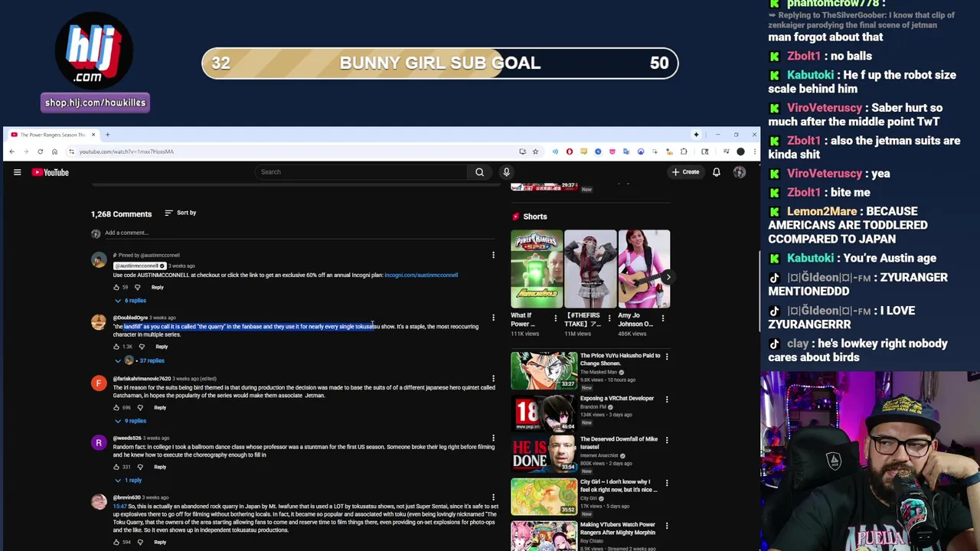Open the Sort by comments dropdown
This screenshot has width=980, height=551.
(x=181, y=213)
